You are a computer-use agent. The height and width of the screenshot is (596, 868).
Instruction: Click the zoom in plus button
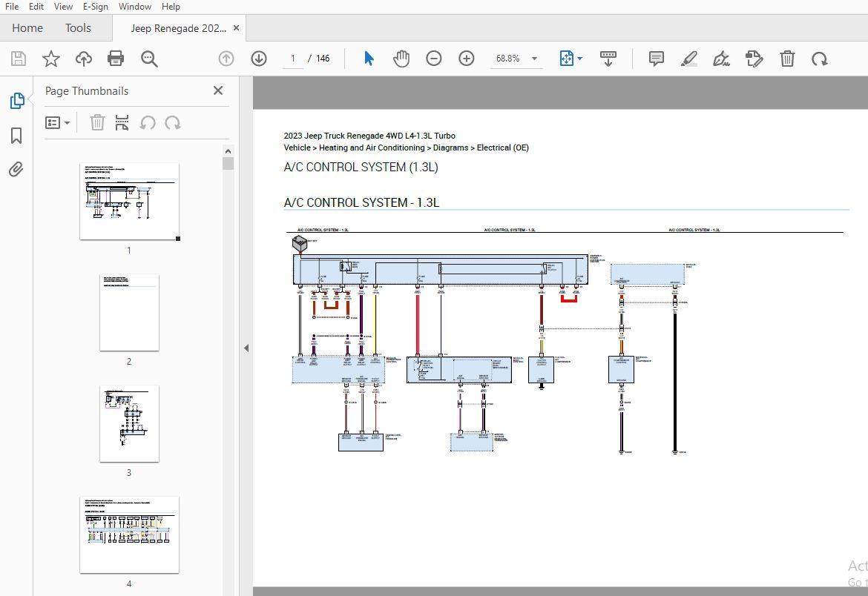(x=466, y=59)
